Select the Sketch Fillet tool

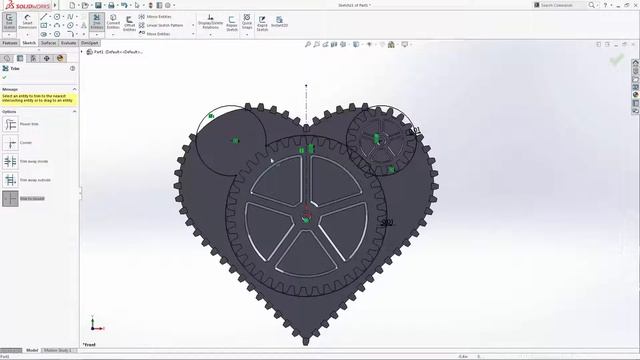click(70, 34)
